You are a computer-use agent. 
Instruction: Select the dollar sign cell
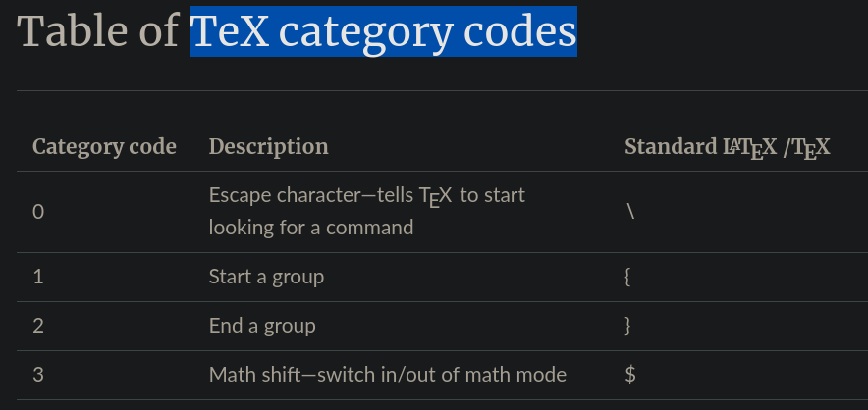[x=629, y=374]
